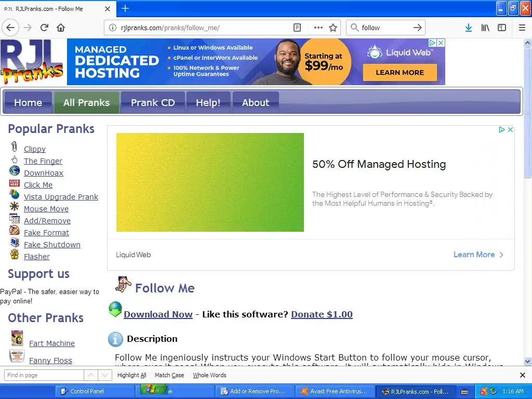Open the browser home page icon
This screenshot has height=399, width=532.
(61, 28)
